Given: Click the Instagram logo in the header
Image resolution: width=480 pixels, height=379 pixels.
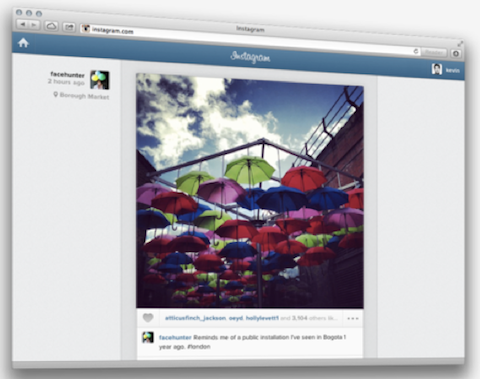Looking at the screenshot, I should 250,57.
